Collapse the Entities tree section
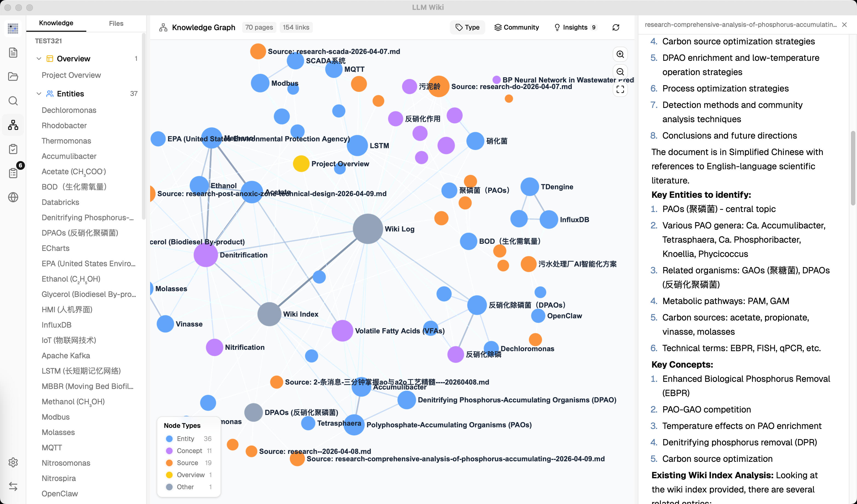Image resolution: width=857 pixels, height=504 pixels. (x=39, y=93)
